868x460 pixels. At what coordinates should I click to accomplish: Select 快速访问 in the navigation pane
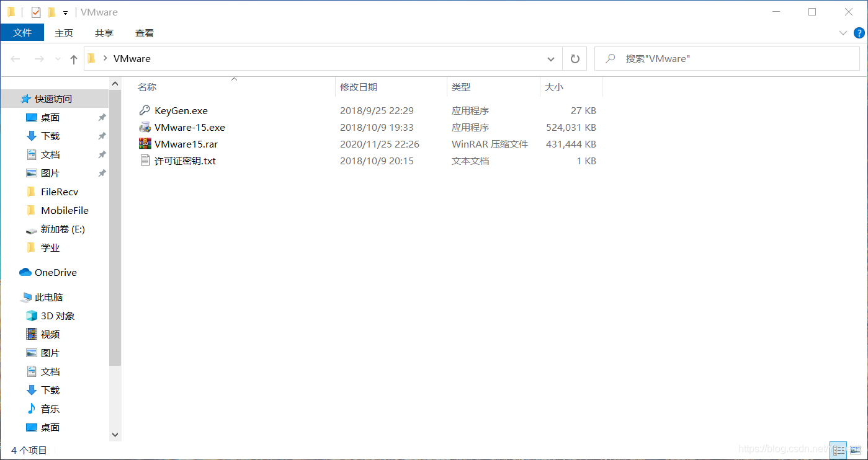(x=55, y=99)
